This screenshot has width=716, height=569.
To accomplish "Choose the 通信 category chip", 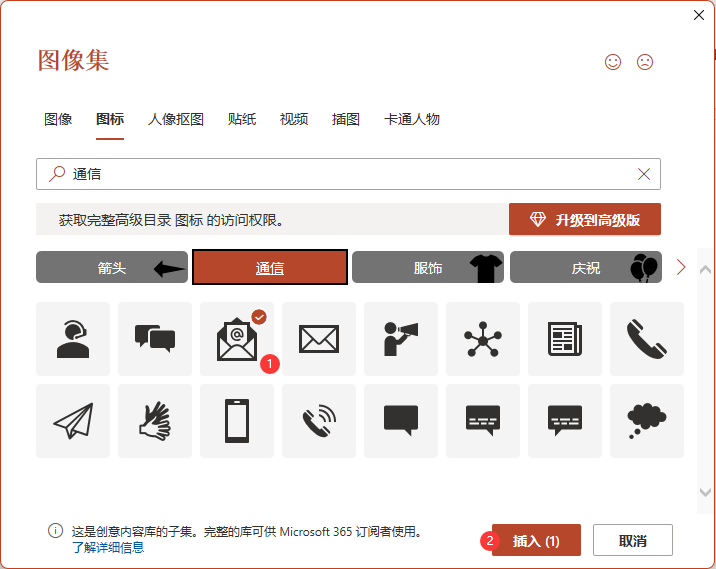I will pos(270,267).
